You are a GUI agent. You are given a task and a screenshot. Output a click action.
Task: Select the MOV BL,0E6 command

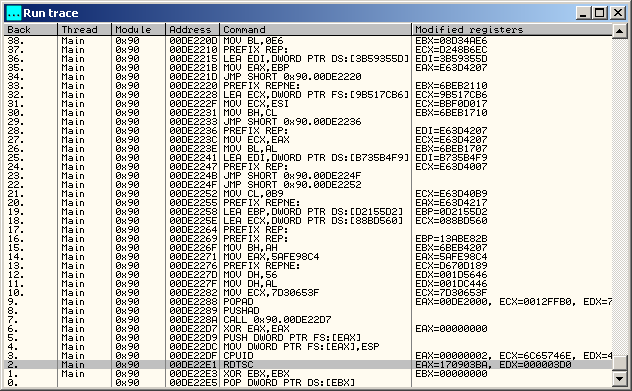point(253,41)
